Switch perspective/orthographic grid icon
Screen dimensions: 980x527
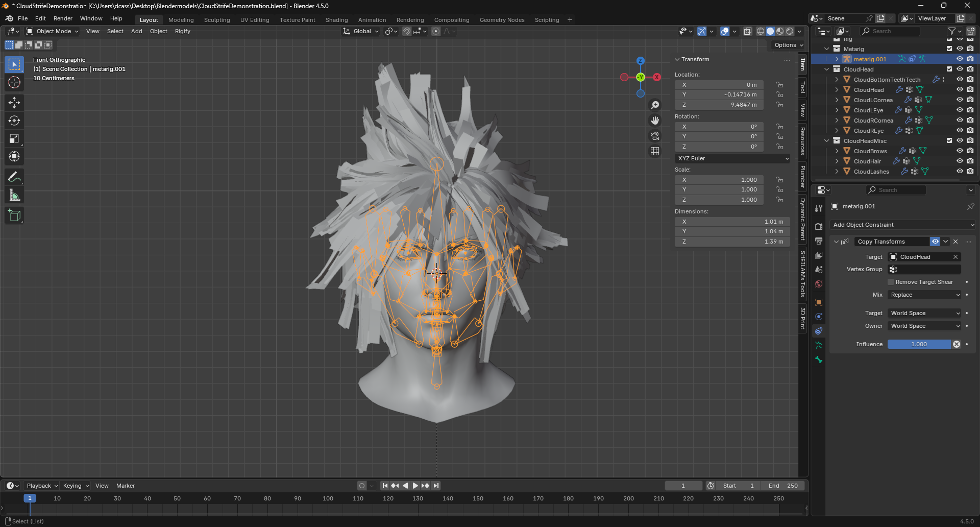pos(655,151)
